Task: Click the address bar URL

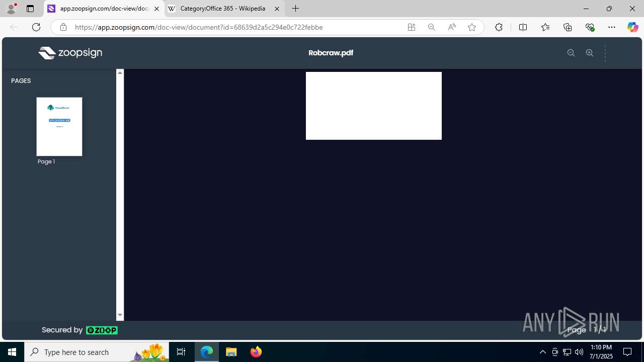Action: point(199,27)
